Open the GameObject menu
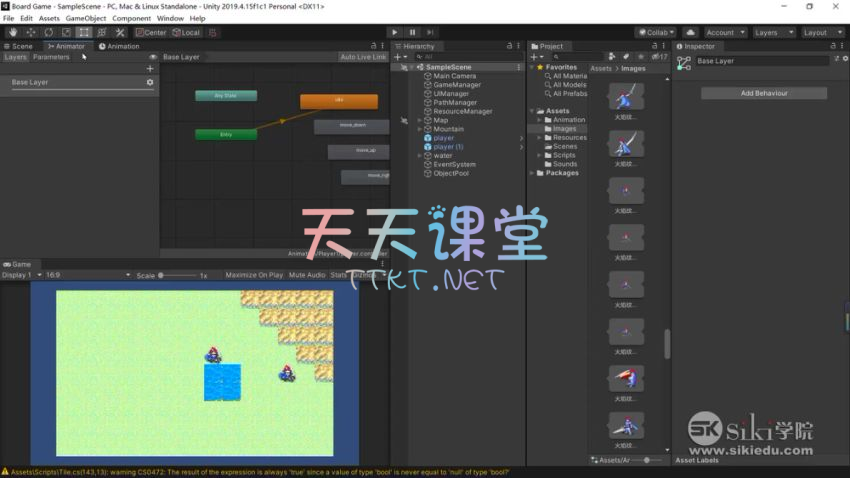 pos(85,18)
